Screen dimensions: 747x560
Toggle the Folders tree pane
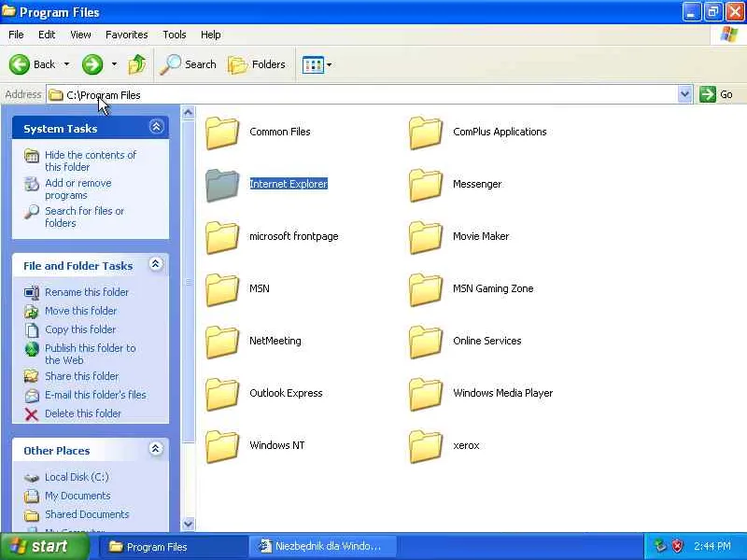coord(257,64)
